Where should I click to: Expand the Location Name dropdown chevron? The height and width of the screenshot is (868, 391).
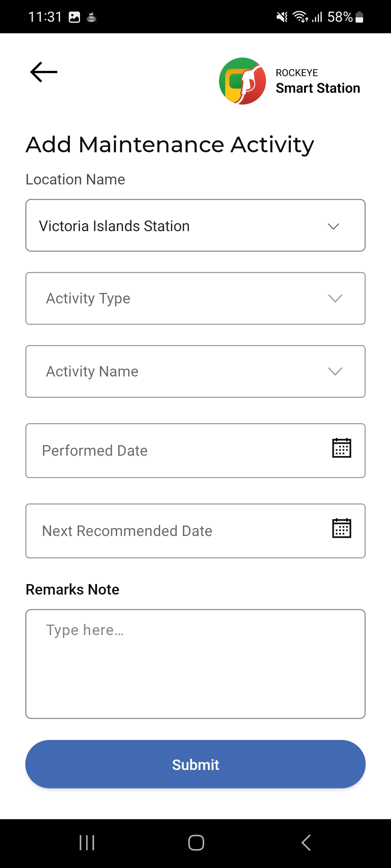tap(333, 226)
